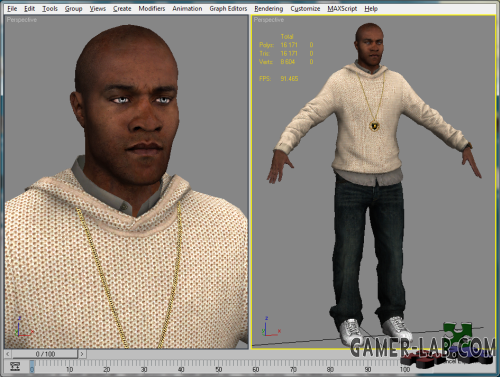Open the MAXScript menu
This screenshot has width=500, height=377.
pyautogui.click(x=342, y=9)
